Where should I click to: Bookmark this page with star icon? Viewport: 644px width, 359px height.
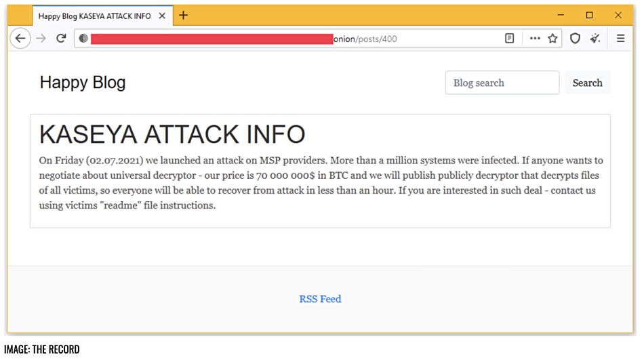(552, 39)
